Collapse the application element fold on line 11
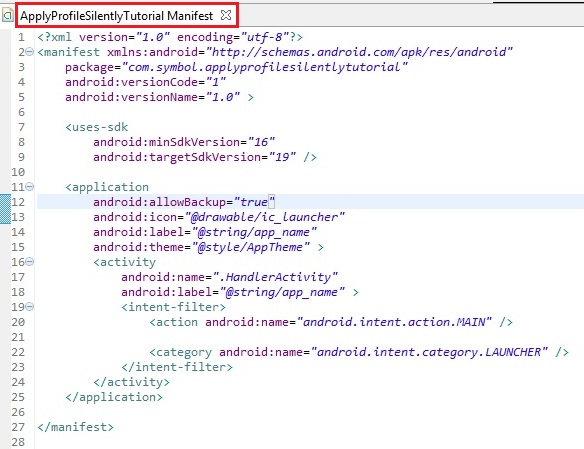This screenshot has height=449, width=584. point(29,187)
